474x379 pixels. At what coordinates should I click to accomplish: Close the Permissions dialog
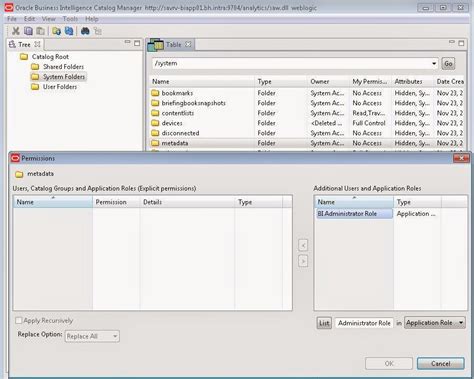[x=461, y=158]
